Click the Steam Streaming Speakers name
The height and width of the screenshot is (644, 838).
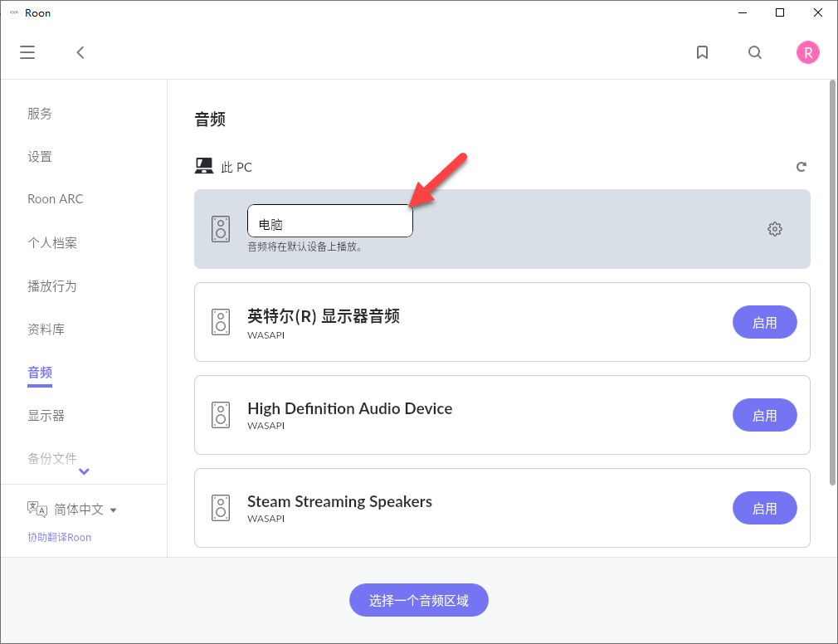click(339, 502)
